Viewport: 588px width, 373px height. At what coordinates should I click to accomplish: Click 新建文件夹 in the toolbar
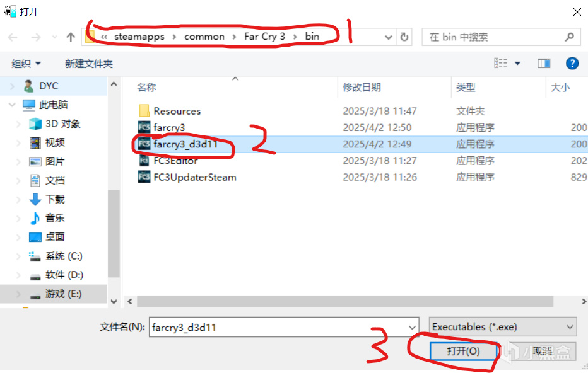point(89,64)
